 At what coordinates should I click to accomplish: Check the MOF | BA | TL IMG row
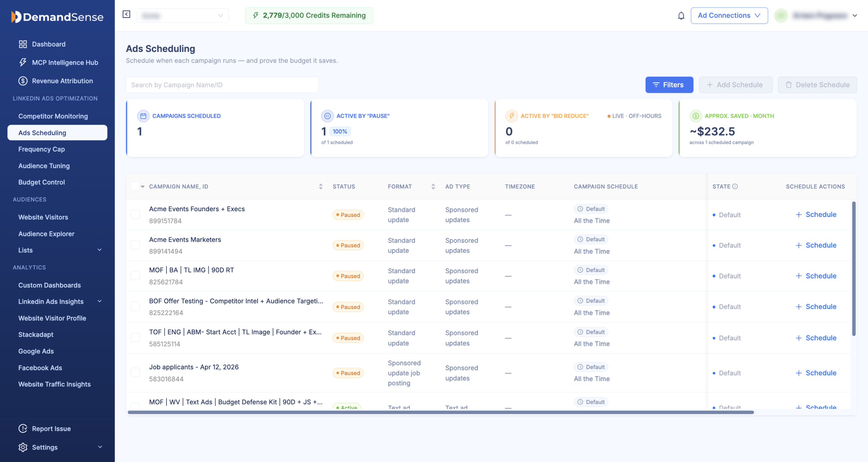point(135,275)
